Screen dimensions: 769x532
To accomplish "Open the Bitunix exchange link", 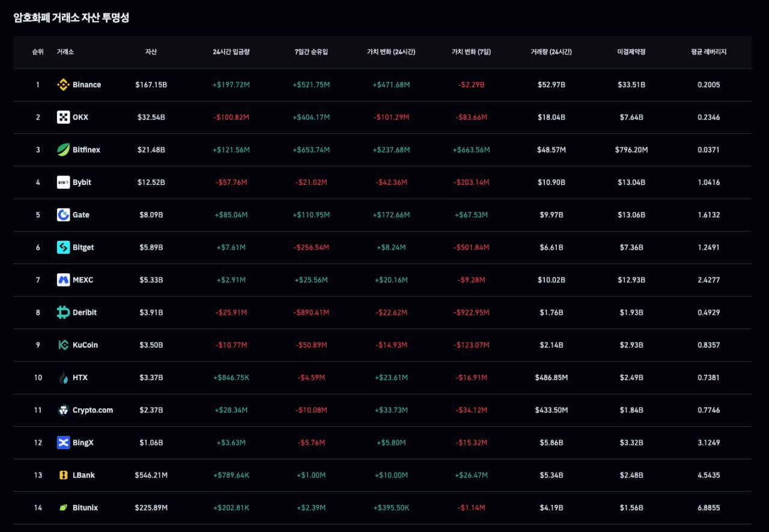I will (x=85, y=508).
